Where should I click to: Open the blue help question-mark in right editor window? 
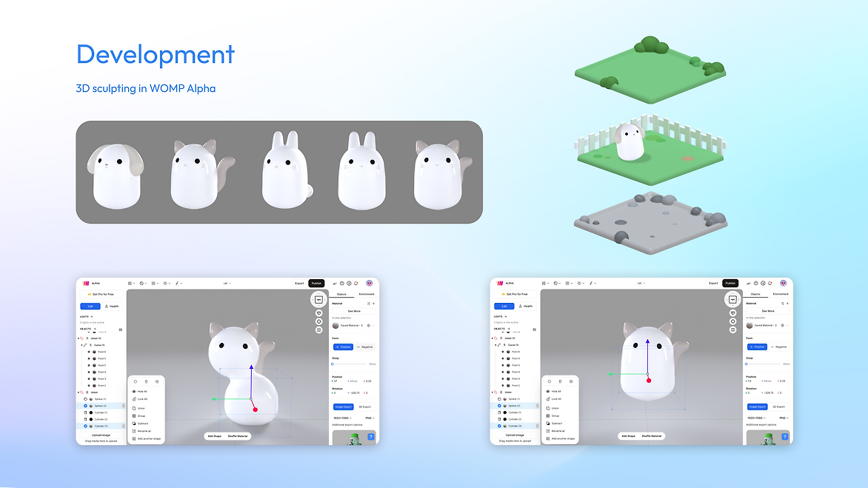[784, 437]
